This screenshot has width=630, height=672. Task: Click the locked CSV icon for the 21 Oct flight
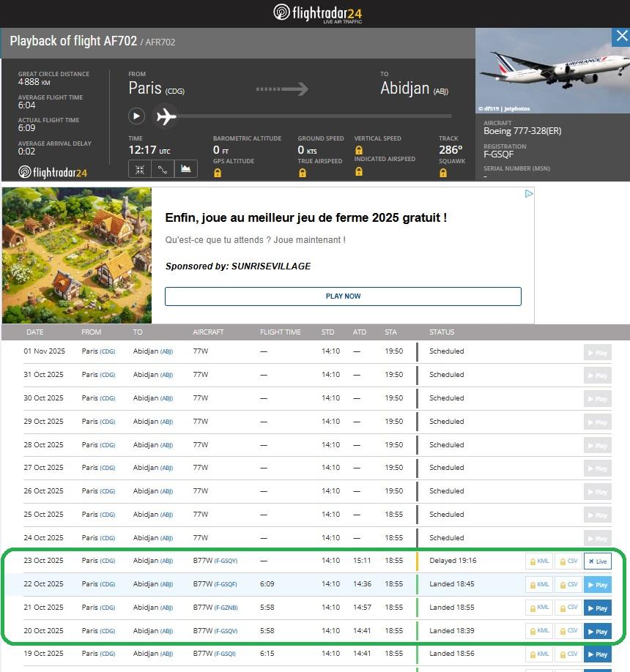[568, 608]
